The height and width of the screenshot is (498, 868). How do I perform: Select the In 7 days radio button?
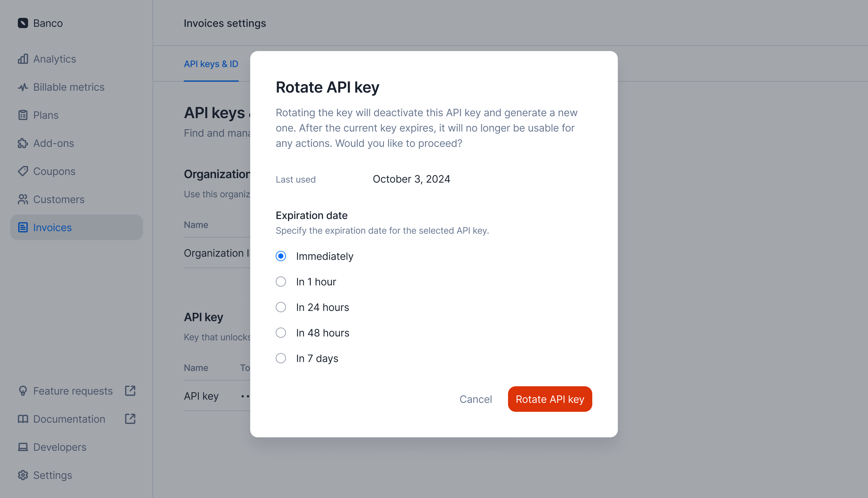pyautogui.click(x=281, y=358)
